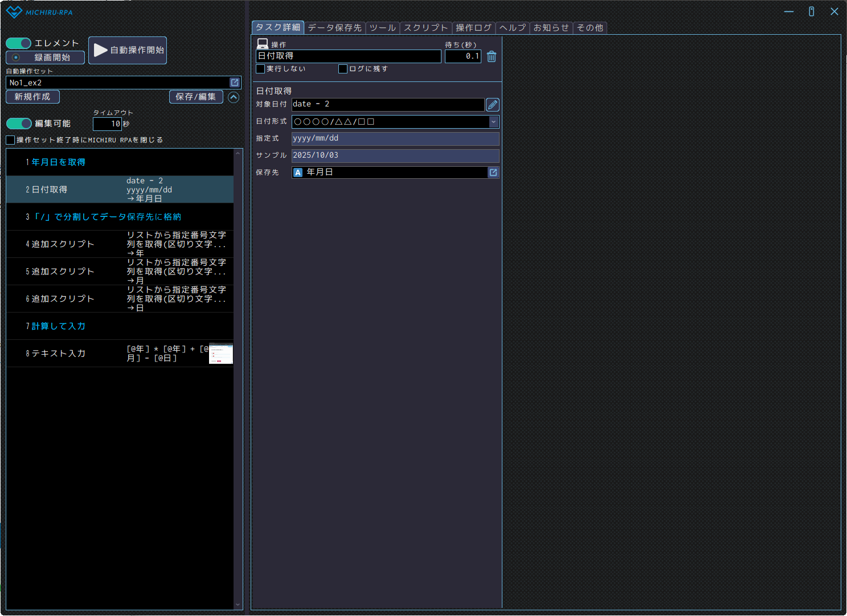
Task: Click the 新規作成 button
Action: click(x=32, y=97)
